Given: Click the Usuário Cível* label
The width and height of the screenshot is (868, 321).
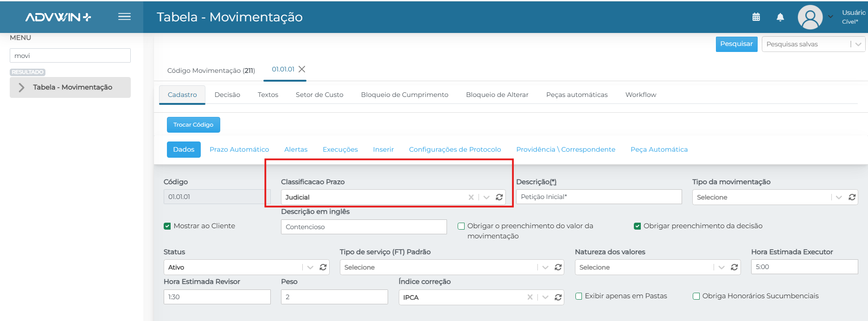Looking at the screenshot, I should 854,17.
